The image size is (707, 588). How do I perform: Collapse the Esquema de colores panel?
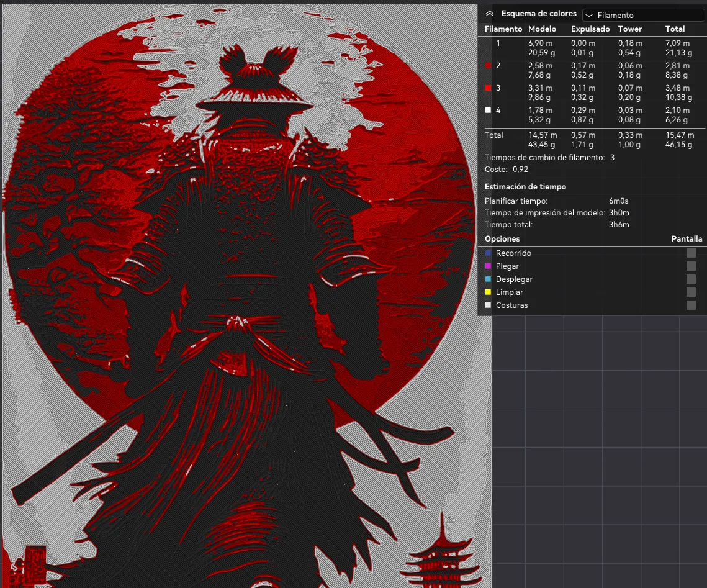[490, 14]
